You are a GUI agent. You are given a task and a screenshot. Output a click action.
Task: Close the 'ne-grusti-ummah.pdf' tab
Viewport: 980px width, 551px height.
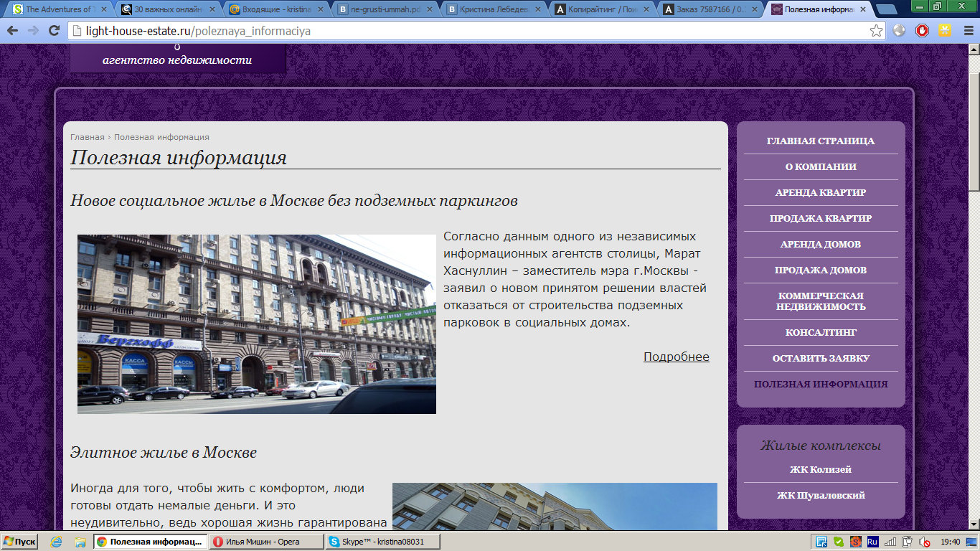[x=429, y=10]
